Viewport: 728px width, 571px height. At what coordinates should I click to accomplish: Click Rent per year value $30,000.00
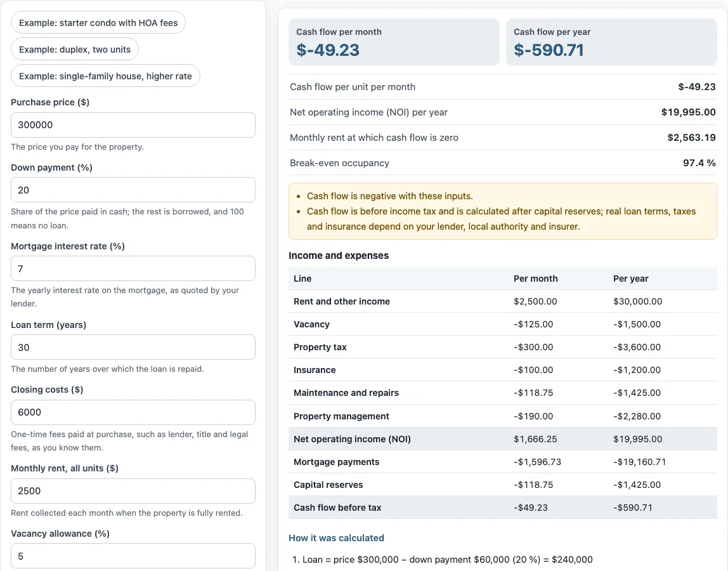tap(637, 301)
